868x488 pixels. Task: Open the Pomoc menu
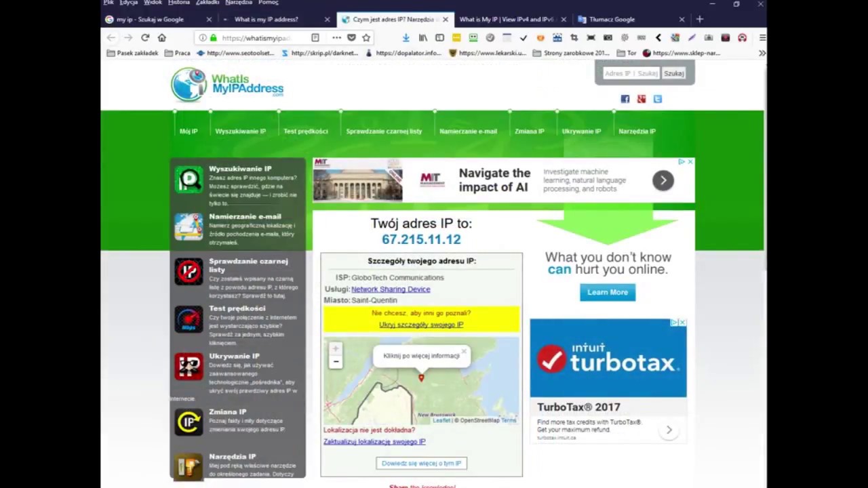coord(269,3)
